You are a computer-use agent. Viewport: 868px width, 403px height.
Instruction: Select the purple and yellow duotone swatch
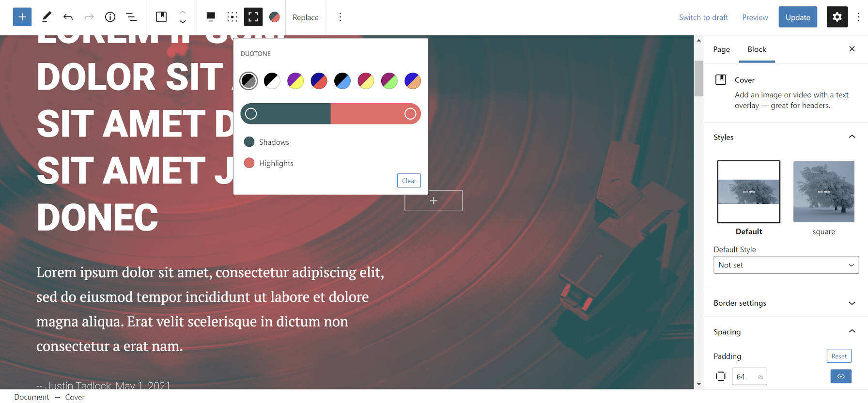(x=295, y=80)
